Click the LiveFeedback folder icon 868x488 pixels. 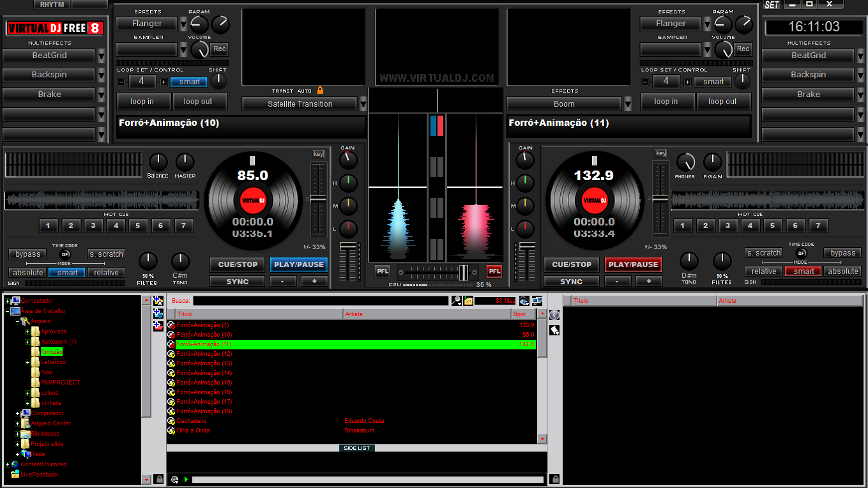(15, 475)
